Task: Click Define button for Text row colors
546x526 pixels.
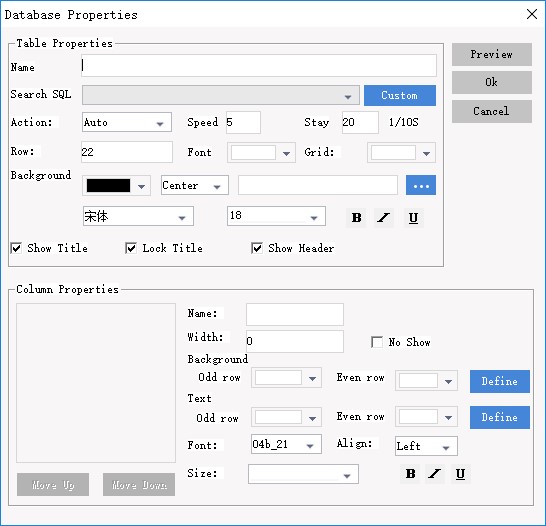Action: tap(500, 417)
